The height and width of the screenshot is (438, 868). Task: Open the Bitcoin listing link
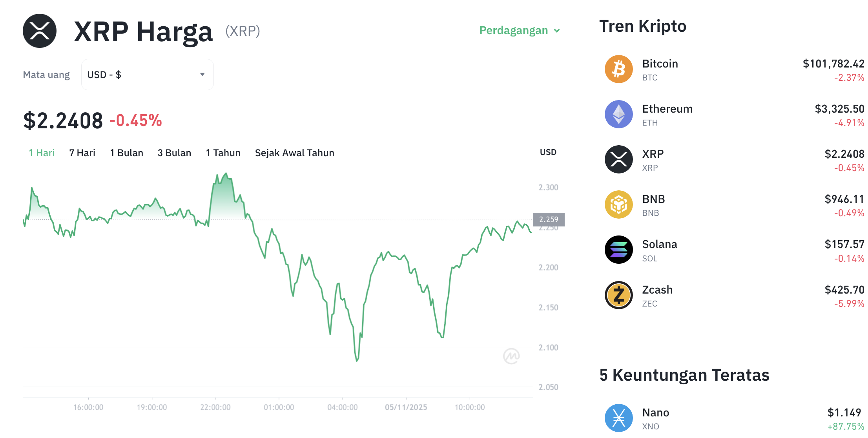click(660, 64)
